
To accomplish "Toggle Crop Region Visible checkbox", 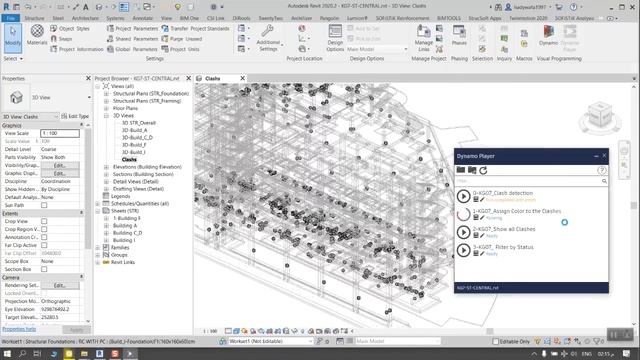I will (44, 229).
